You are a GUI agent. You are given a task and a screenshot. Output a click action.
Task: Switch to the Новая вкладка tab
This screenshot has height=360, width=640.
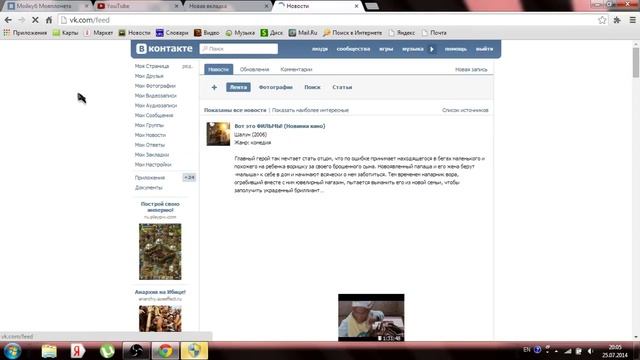click(x=226, y=6)
